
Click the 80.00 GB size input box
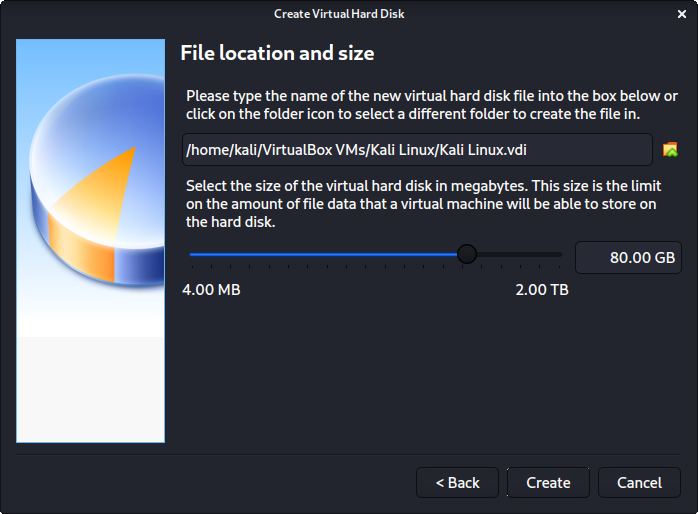coord(628,256)
